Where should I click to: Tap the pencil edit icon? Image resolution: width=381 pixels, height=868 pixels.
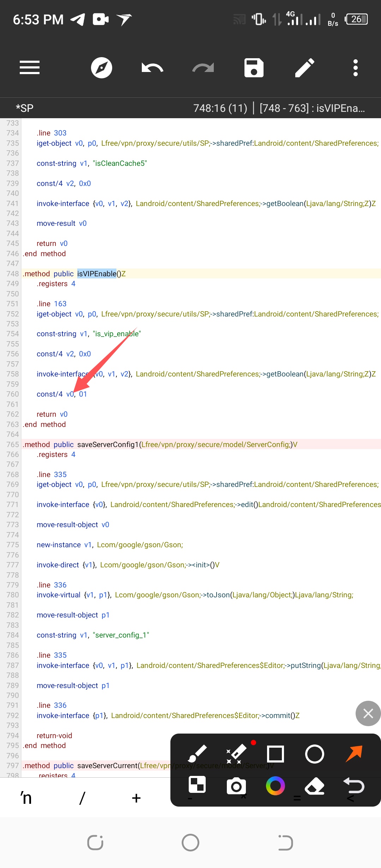[304, 67]
